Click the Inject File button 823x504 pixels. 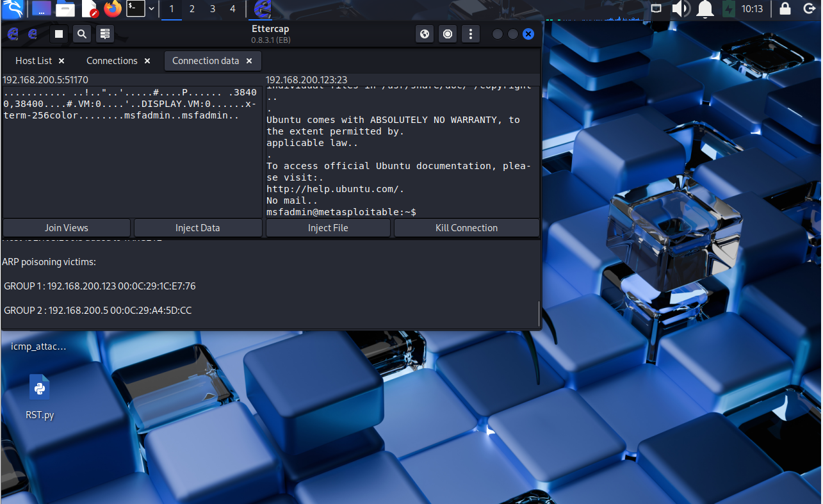[328, 228]
